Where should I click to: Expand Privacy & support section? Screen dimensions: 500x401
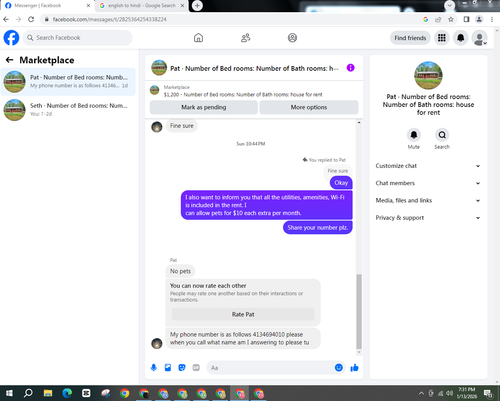click(x=428, y=218)
